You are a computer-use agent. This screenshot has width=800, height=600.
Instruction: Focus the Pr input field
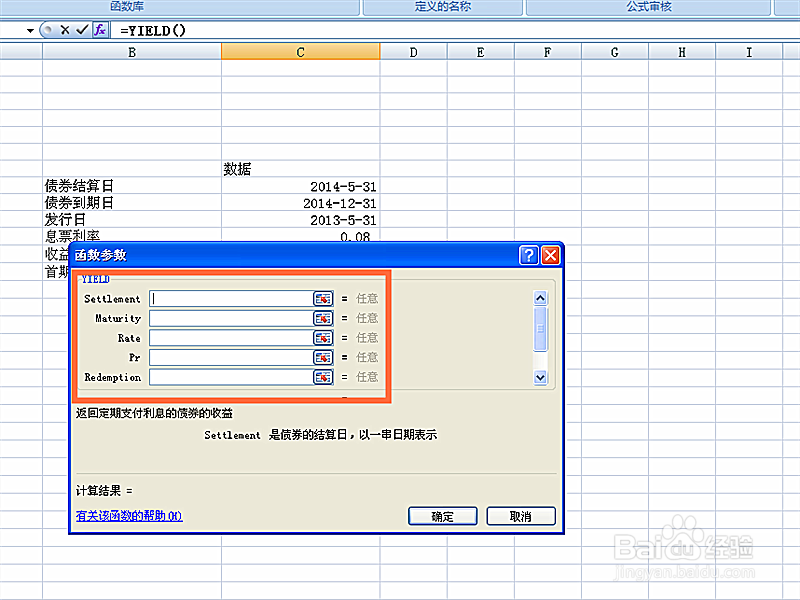click(x=231, y=358)
